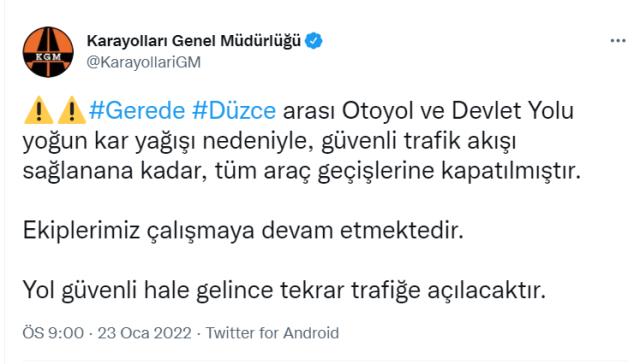Click the 'Otoyol ve Devlet Yolu' text
This screenshot has height=364, width=640.
coord(458,111)
